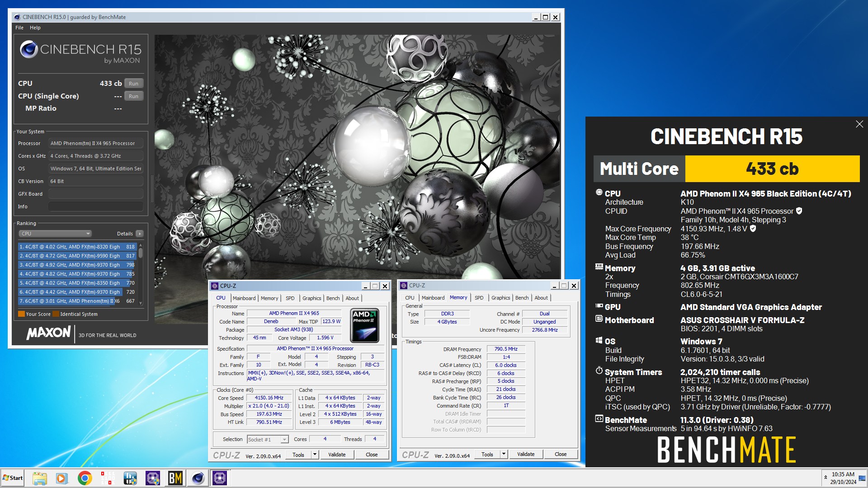Click Validate in left CPU-Z window
This screenshot has width=868, height=488.
pos(337,455)
